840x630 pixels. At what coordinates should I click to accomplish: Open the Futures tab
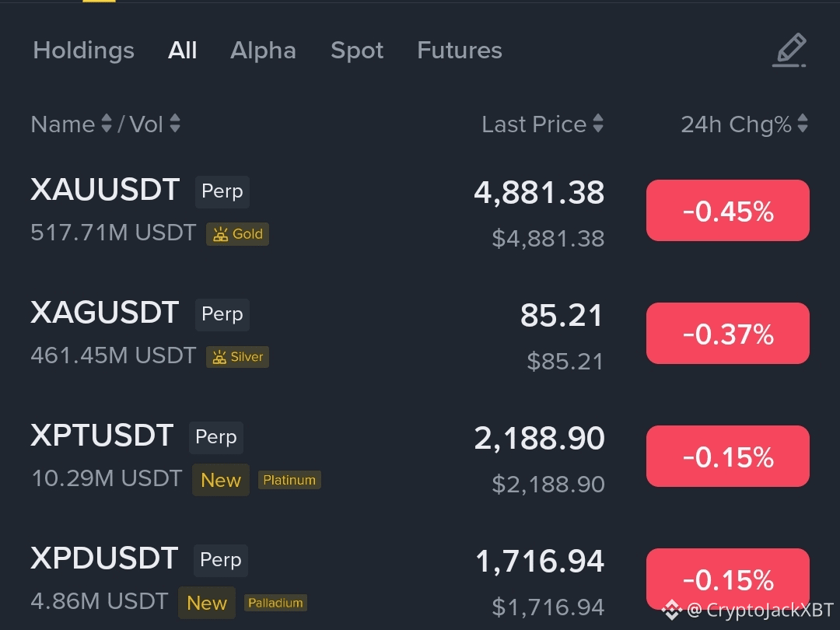point(459,51)
